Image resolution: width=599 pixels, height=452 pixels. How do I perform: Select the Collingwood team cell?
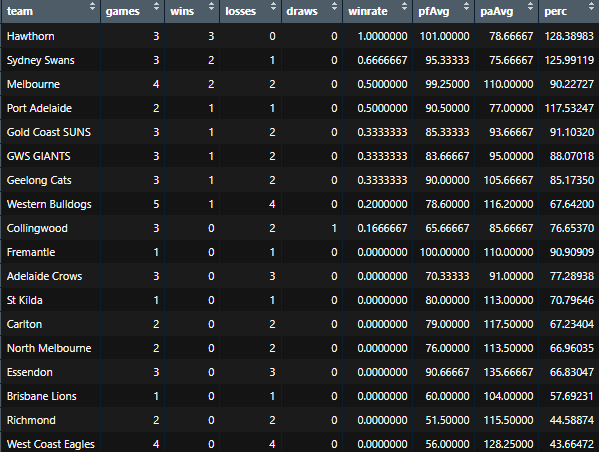pyautogui.click(x=50, y=228)
